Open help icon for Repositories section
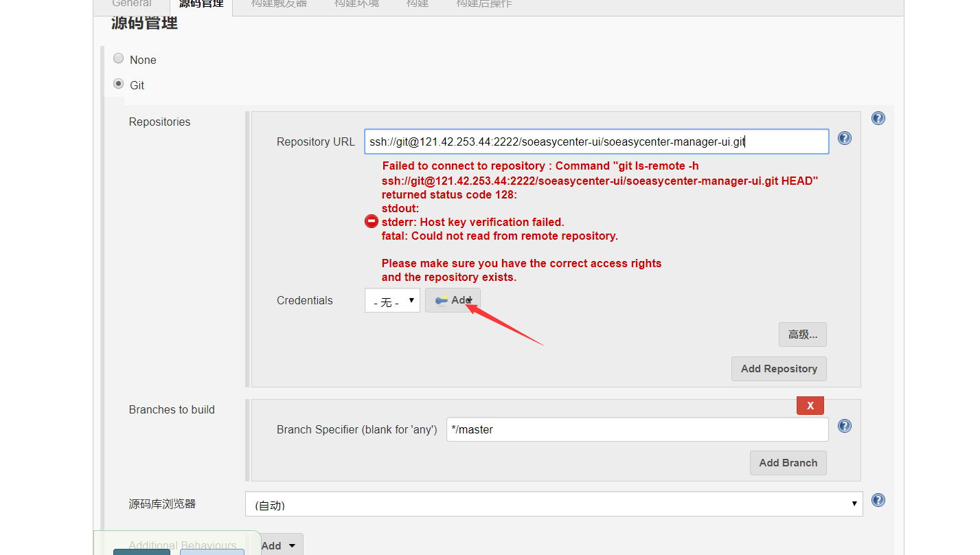This screenshot has height=555, width=980. [x=878, y=118]
